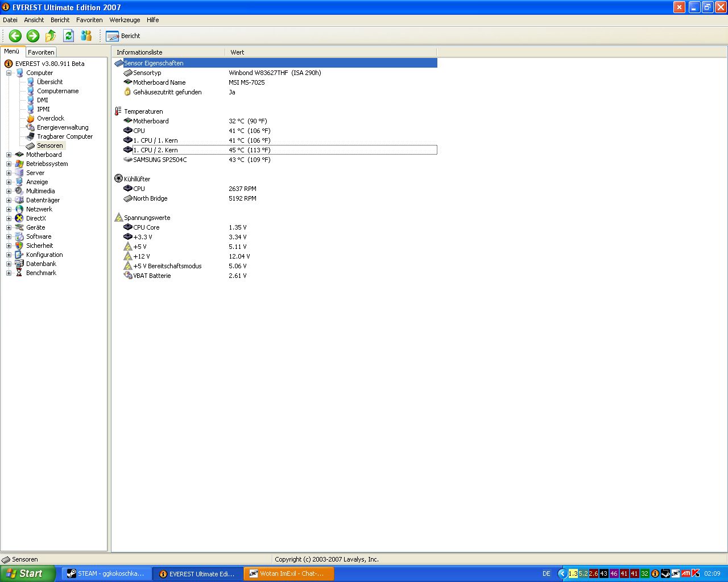The width and height of the screenshot is (728, 582).
Task: Click the Refresh toolbar icon
Action: tap(69, 36)
